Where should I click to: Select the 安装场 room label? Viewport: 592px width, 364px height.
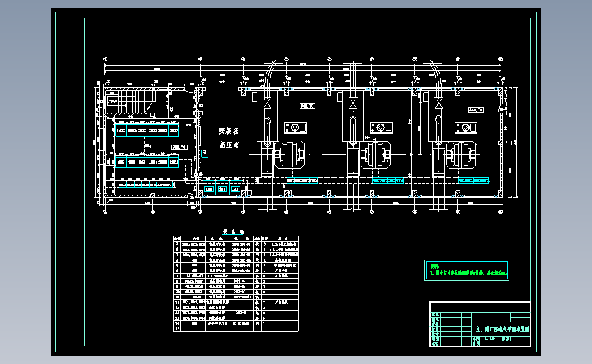click(229, 131)
